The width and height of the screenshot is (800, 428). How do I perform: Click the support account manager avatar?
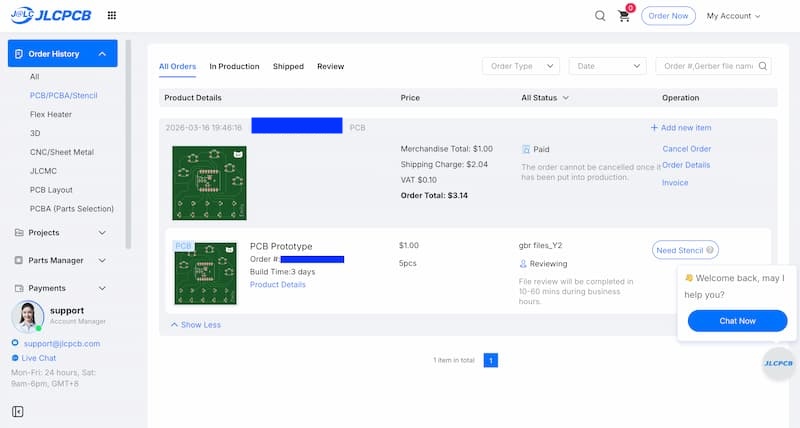click(27, 316)
